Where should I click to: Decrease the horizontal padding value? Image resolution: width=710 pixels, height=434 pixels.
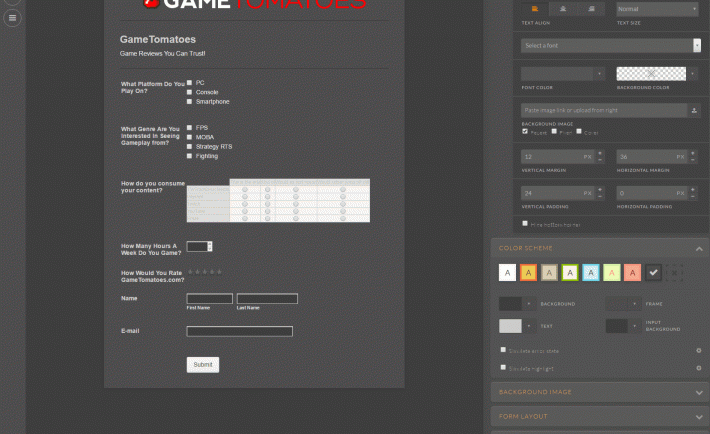tap(692, 197)
